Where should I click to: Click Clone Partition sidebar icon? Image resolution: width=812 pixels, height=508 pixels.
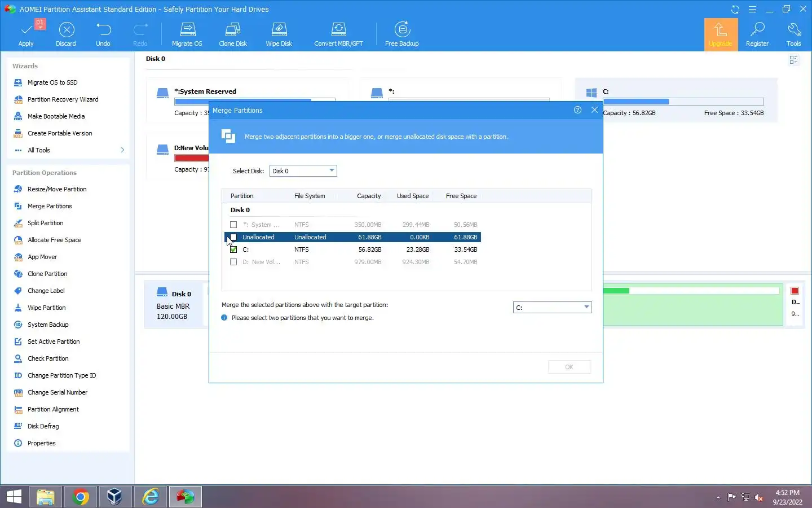coord(18,274)
